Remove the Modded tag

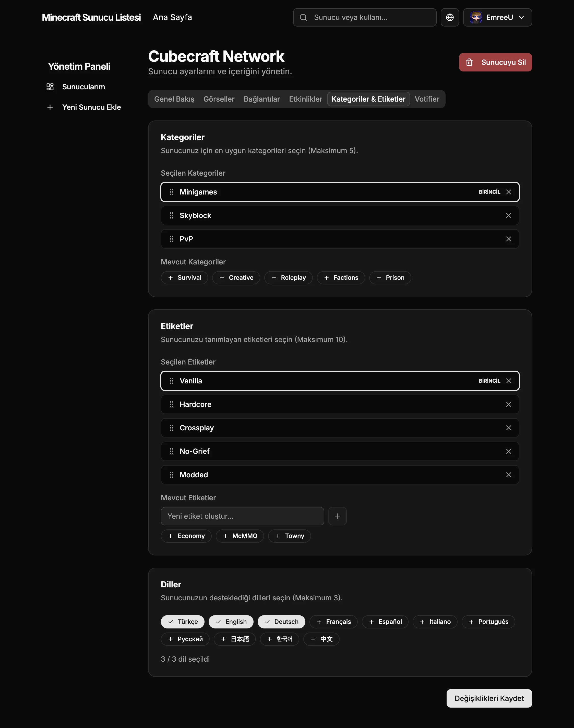click(508, 475)
